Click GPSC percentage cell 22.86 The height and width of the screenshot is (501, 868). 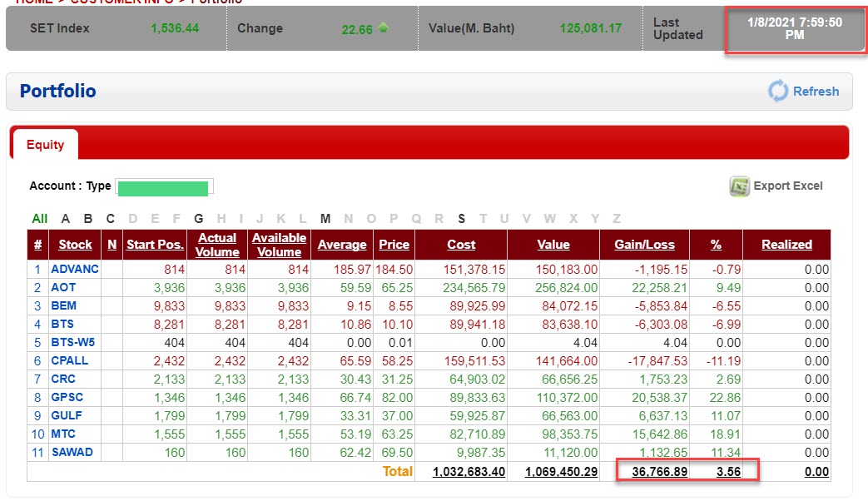(725, 398)
